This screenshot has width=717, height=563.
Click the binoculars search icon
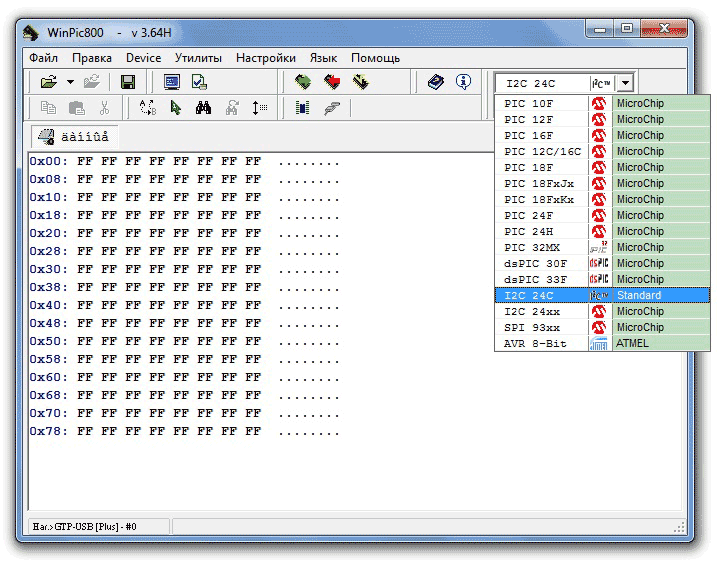click(x=203, y=108)
